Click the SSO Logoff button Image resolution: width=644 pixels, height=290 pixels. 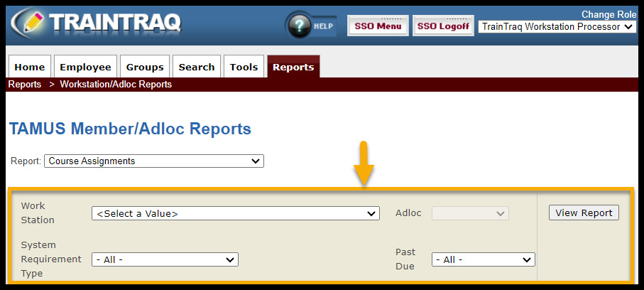[442, 26]
